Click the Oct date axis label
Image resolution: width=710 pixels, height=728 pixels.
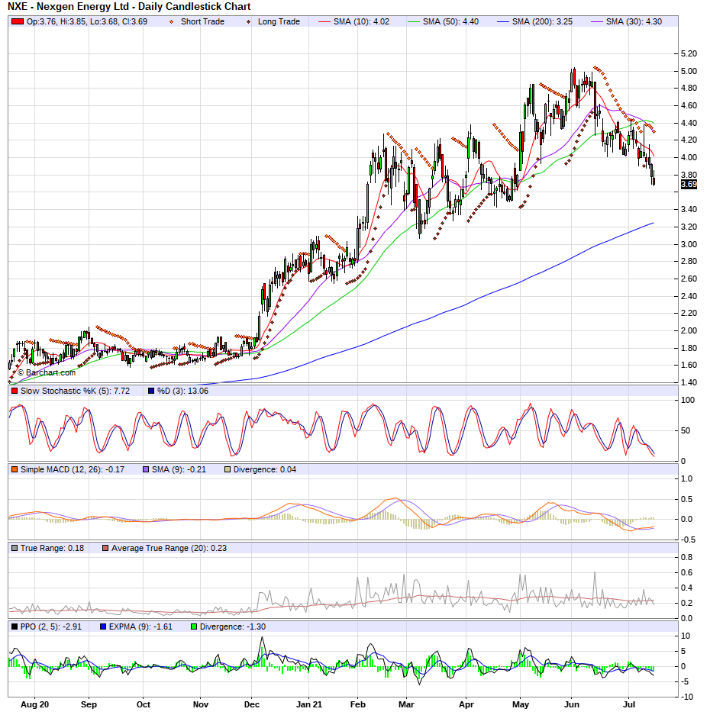144,704
